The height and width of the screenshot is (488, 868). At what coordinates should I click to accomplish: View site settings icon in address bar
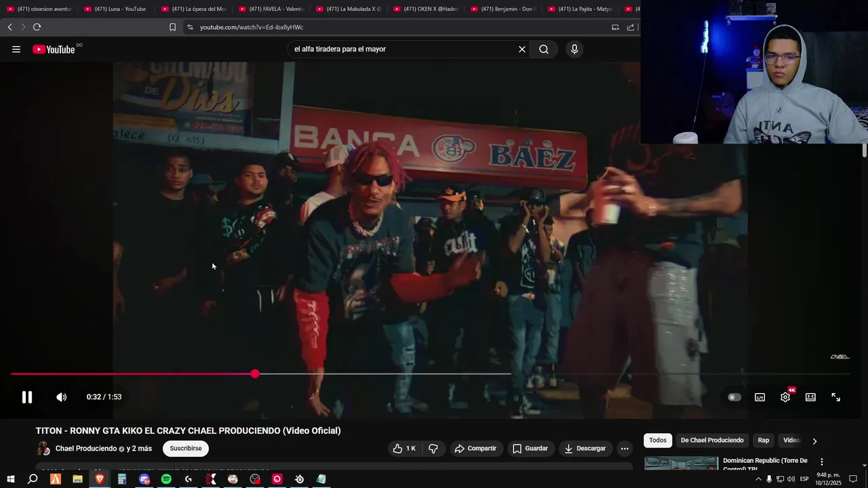coord(190,27)
